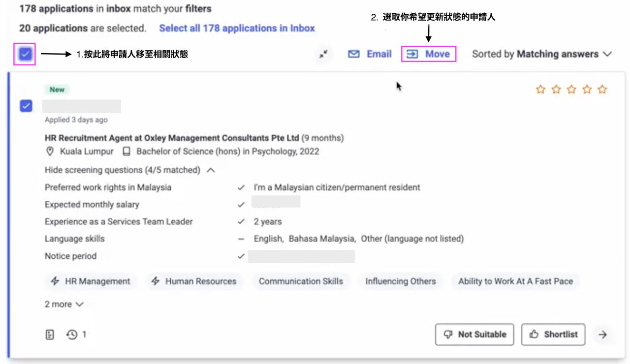Open the application history clock icon
This screenshot has width=630, height=364.
click(72, 334)
